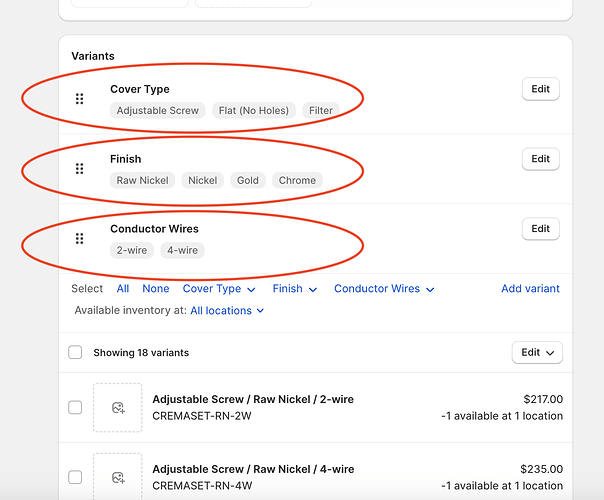Grab the Conductor Wires drag handle
This screenshot has height=500, width=604.
[80, 239]
